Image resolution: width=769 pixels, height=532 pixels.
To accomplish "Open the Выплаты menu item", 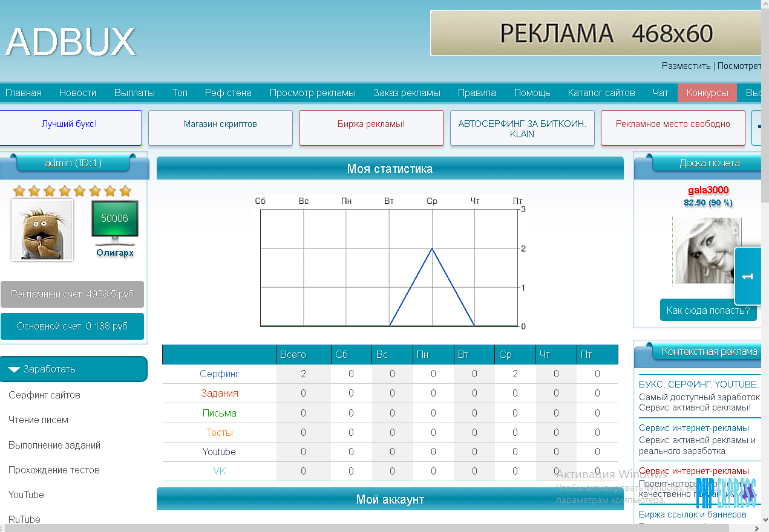I will tap(134, 92).
